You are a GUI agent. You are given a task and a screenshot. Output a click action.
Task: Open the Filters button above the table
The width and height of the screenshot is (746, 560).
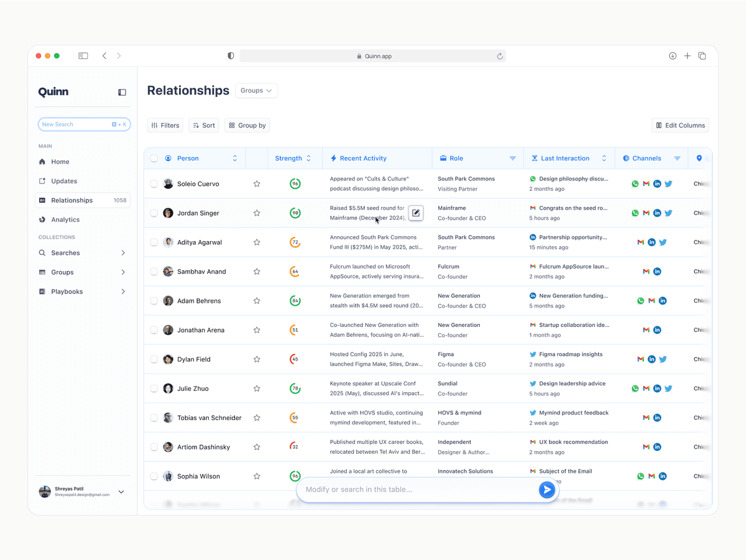coord(165,126)
